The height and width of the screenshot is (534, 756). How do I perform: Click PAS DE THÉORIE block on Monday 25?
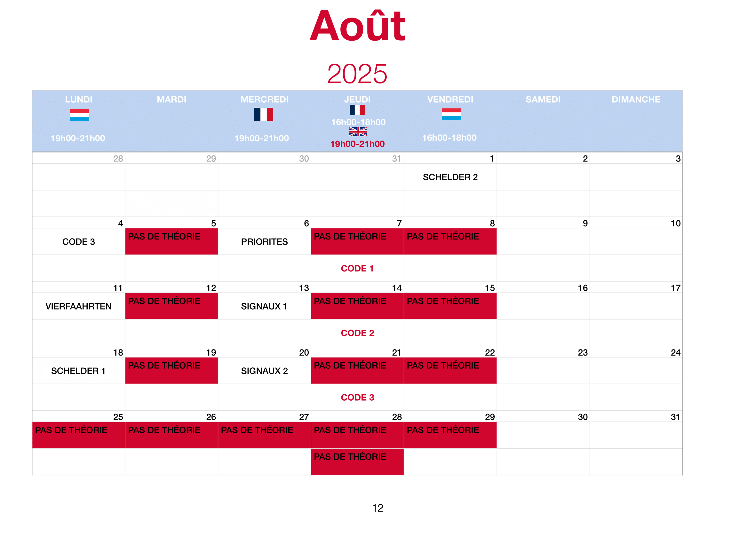click(78, 435)
